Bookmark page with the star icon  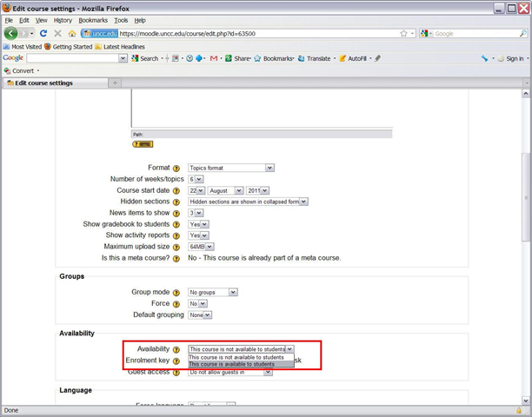[x=402, y=33]
